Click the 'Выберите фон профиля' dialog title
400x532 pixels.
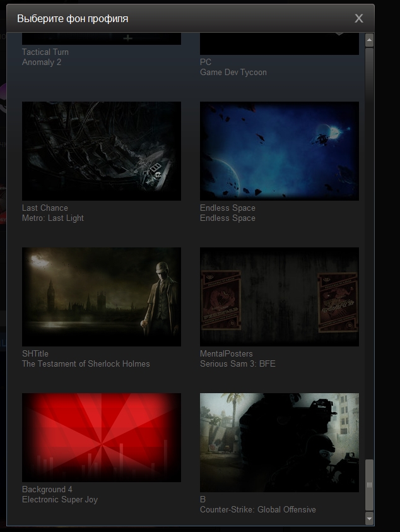[x=73, y=19]
